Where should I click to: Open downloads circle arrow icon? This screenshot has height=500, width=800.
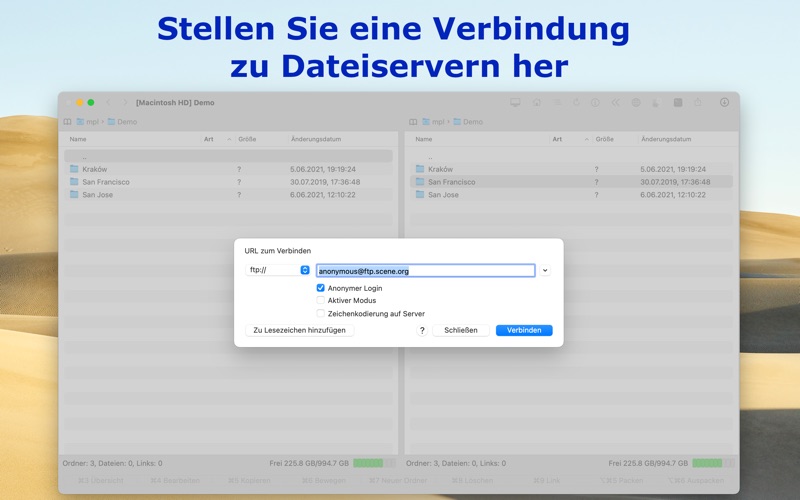724,103
